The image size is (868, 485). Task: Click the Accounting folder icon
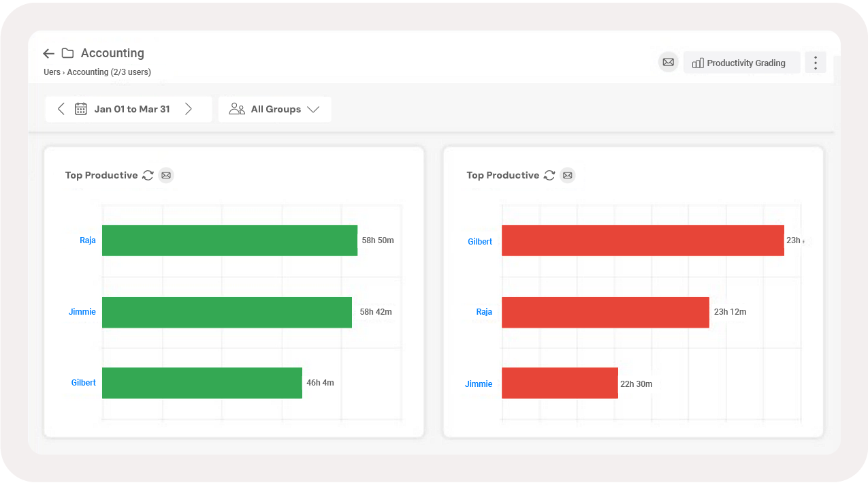point(67,53)
